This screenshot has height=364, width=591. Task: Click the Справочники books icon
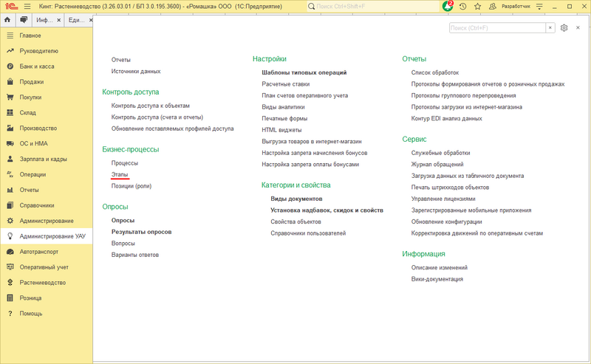pyautogui.click(x=10, y=205)
